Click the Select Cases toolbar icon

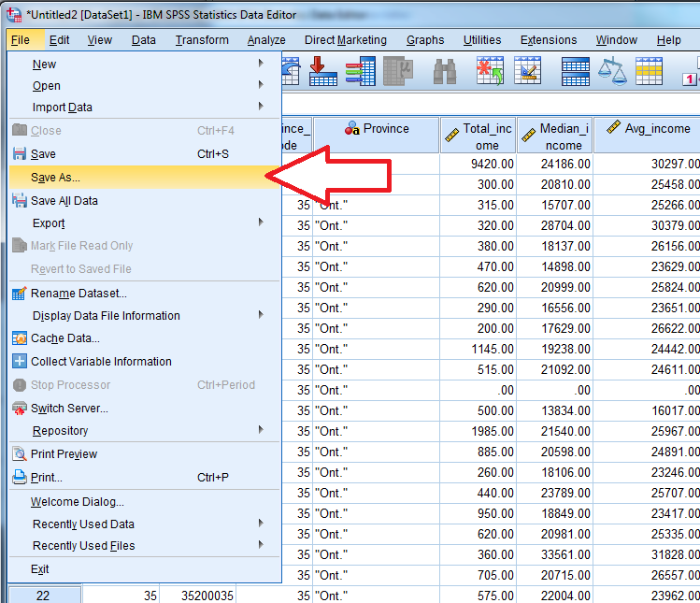click(x=650, y=70)
